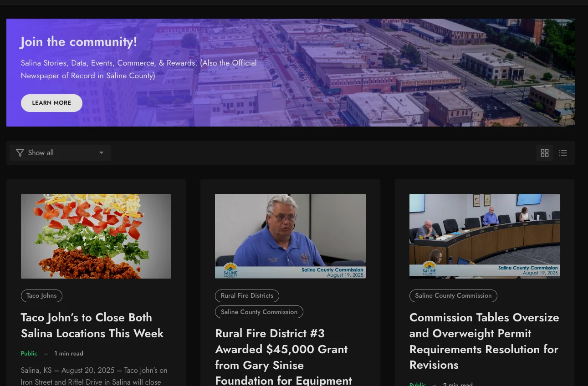Open the Rural Fire District article thumbnail
This screenshot has width=588, height=386.
(x=290, y=236)
